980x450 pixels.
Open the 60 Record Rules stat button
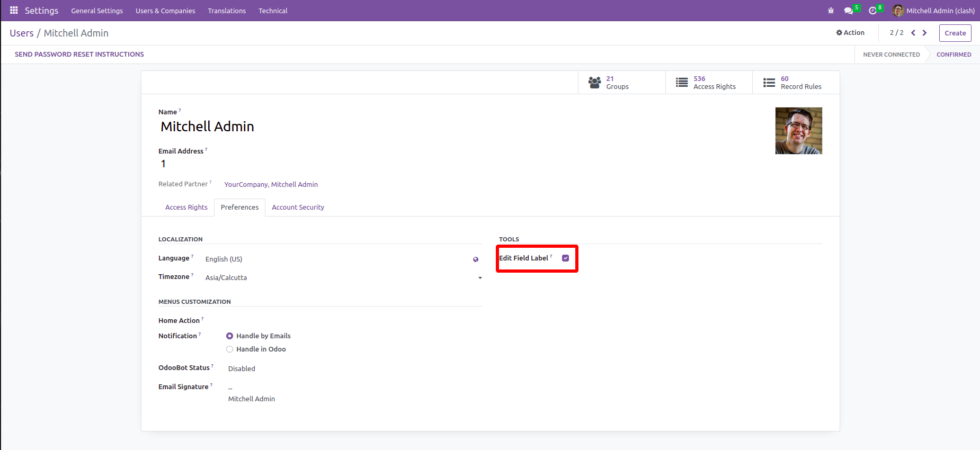[x=796, y=83]
